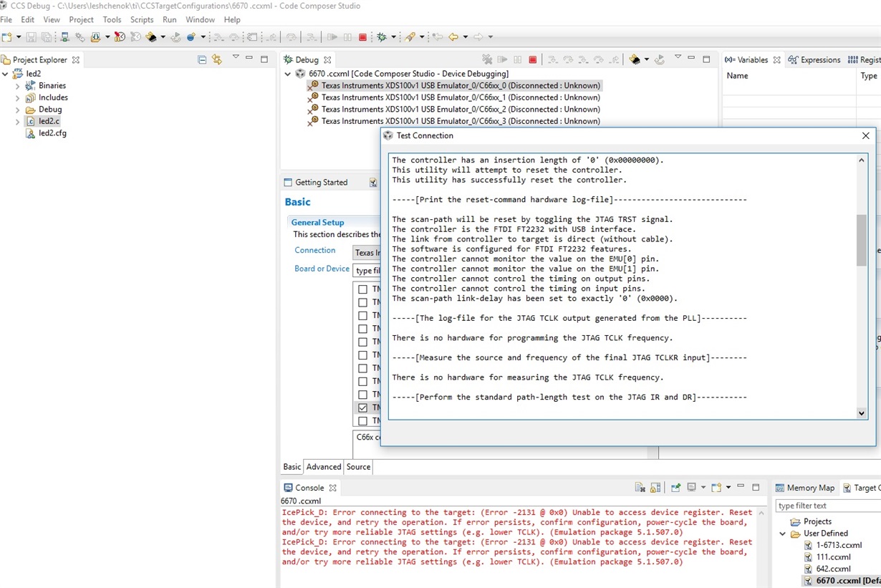Collapse the 6670.ccxml debug session node
The width and height of the screenshot is (881, 588).
(288, 73)
